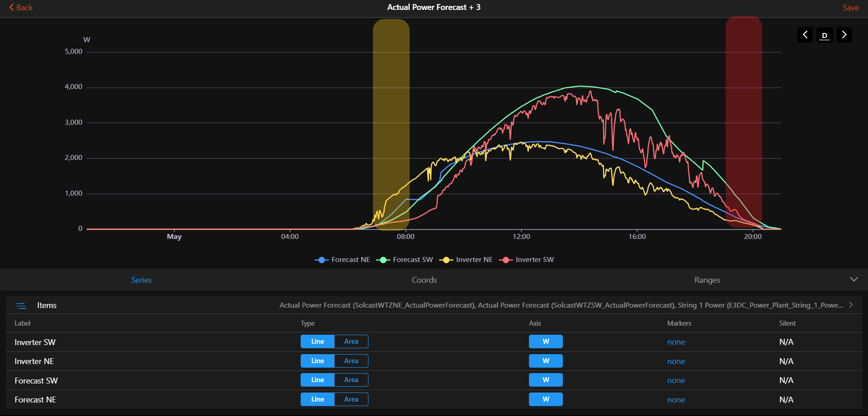Image resolution: width=868 pixels, height=416 pixels.
Task: Switch to the Ranges tab
Action: [707, 280]
